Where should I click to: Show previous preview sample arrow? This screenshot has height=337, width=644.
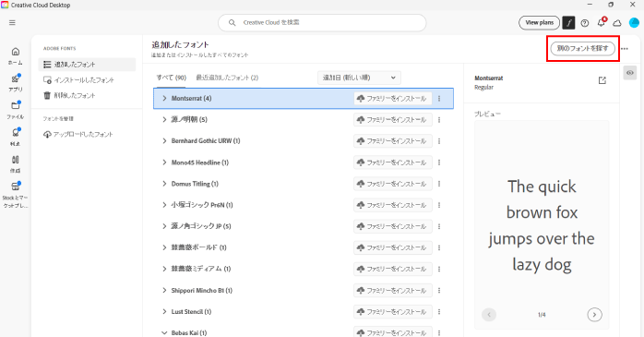coord(489,315)
